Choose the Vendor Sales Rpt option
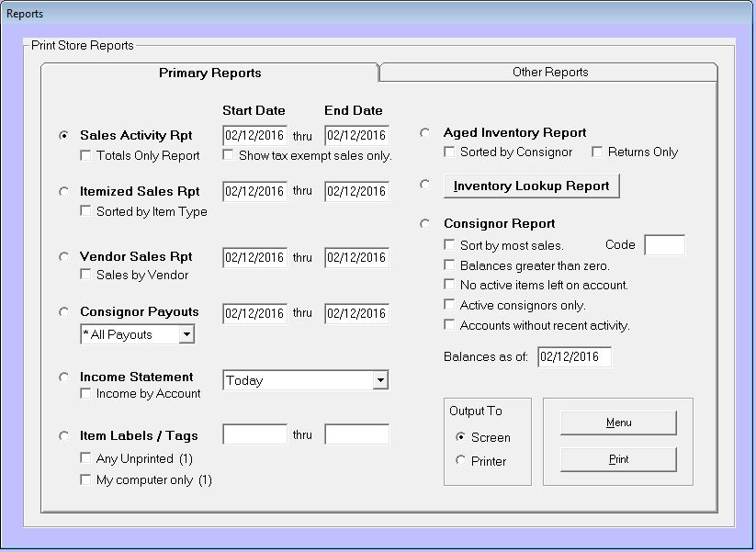 point(63,256)
